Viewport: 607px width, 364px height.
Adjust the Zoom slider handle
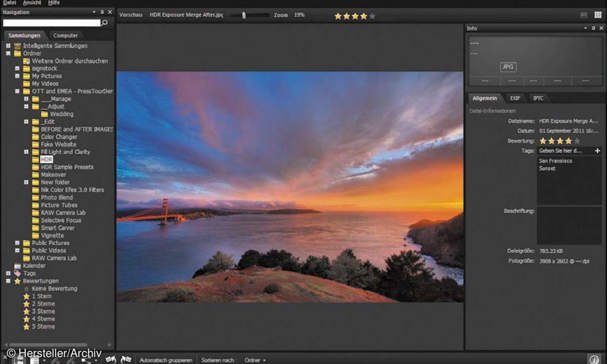point(244,15)
